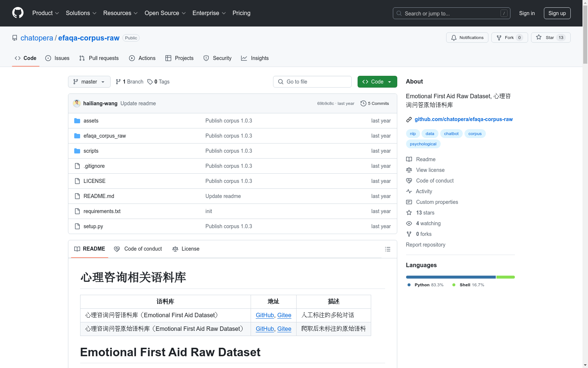The image size is (588, 368).
Task: Switch to the Projects tab
Action: click(179, 58)
